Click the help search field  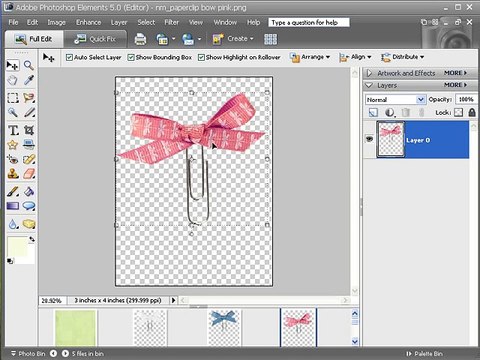tap(309, 22)
